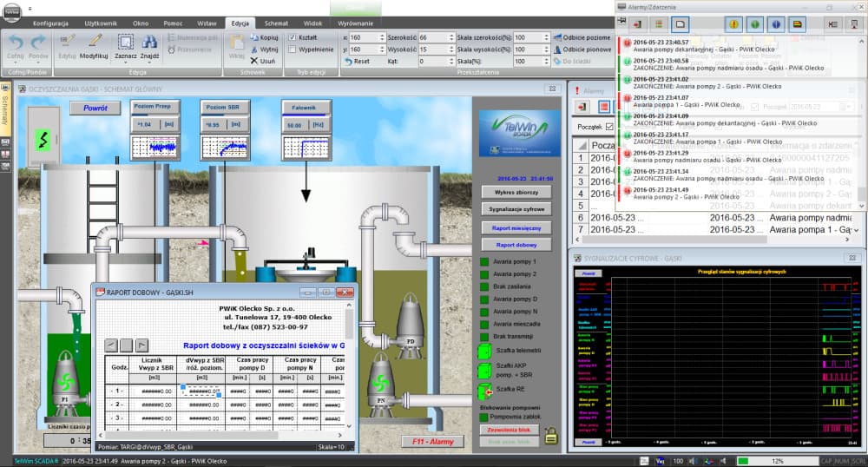Click the Wysokość value stepper arrows
Screen dimensions: 868x467
[x=450, y=49]
